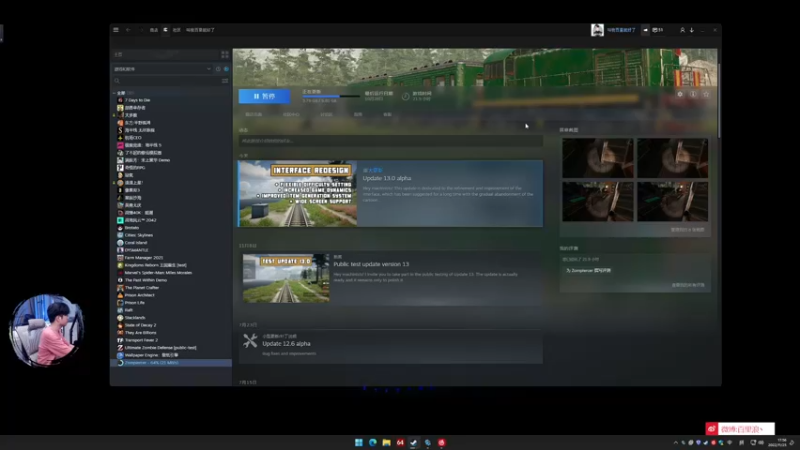Click the playtime clock icon
Viewport: 800px width, 450px height.
pyautogui.click(x=406, y=96)
